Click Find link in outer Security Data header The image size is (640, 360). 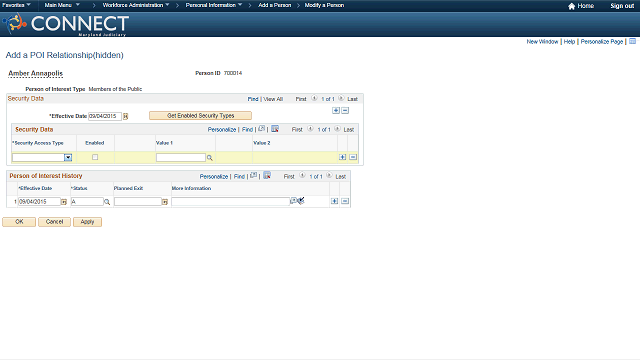(x=253, y=99)
